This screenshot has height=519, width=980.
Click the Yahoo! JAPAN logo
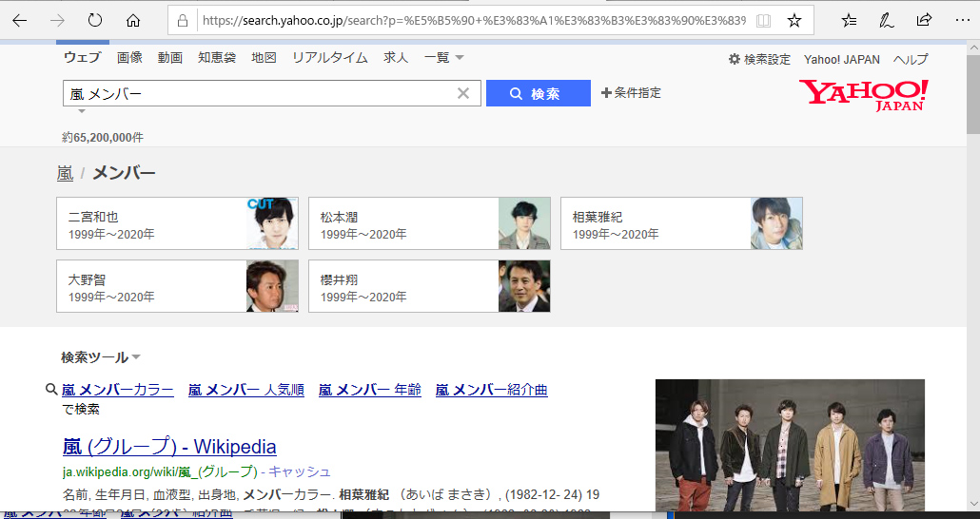click(x=864, y=96)
